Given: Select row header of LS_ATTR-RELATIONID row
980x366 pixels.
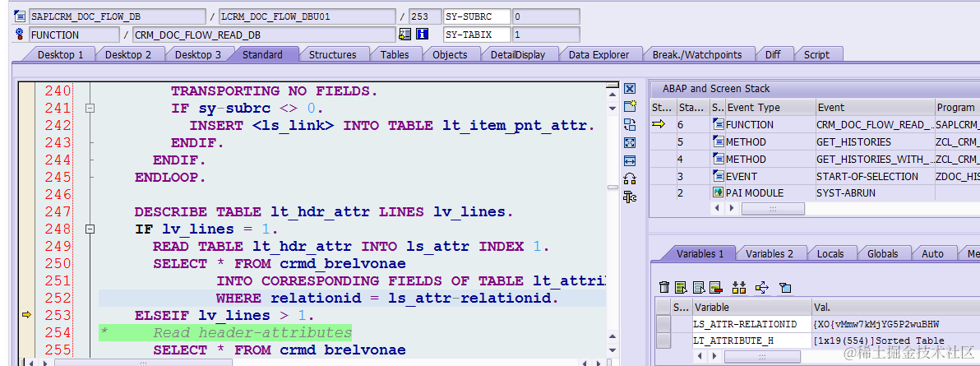Looking at the screenshot, I should (663, 324).
